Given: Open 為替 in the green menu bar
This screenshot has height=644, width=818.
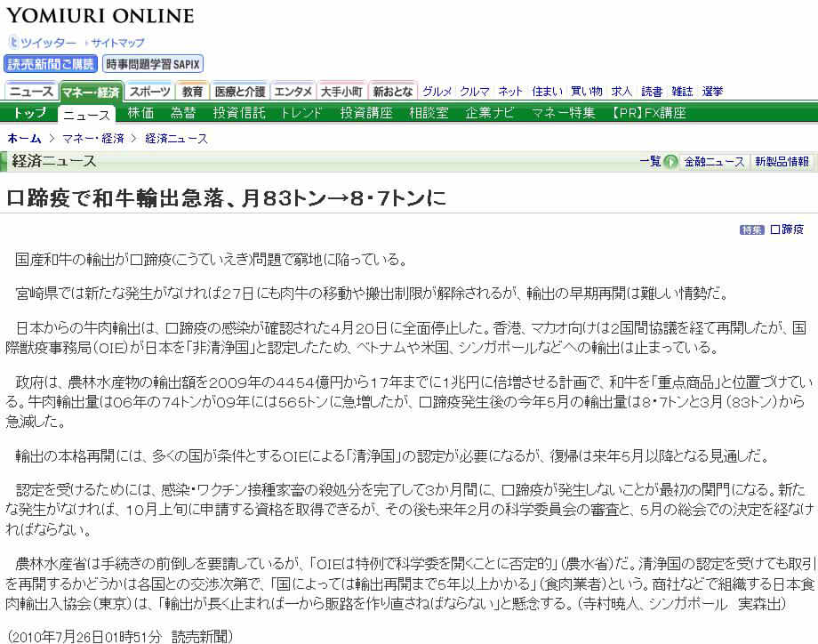Looking at the screenshot, I should click(x=183, y=113).
